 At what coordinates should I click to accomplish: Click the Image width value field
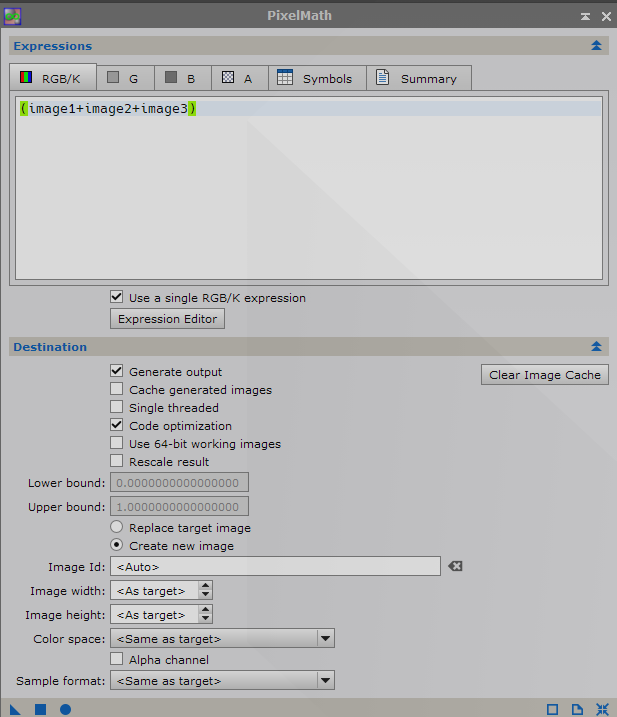coord(155,590)
